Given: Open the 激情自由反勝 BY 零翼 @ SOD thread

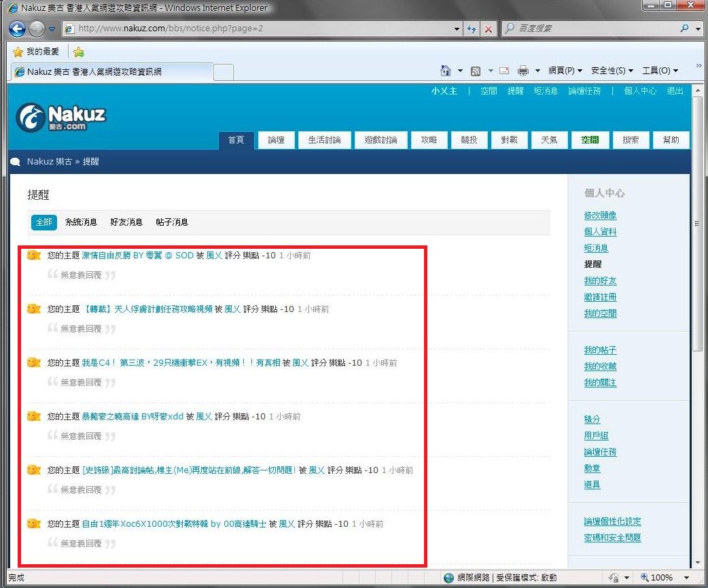Looking at the screenshot, I should [x=137, y=256].
